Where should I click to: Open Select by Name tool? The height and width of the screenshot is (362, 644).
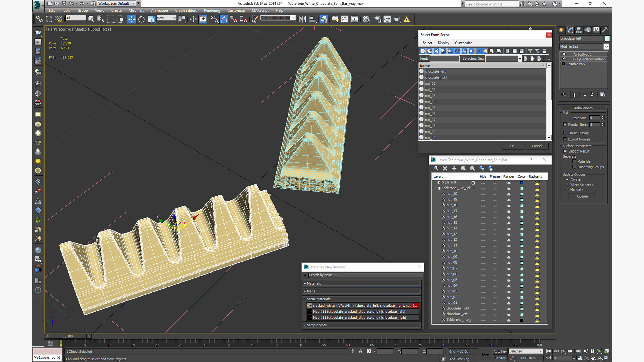coord(101,19)
